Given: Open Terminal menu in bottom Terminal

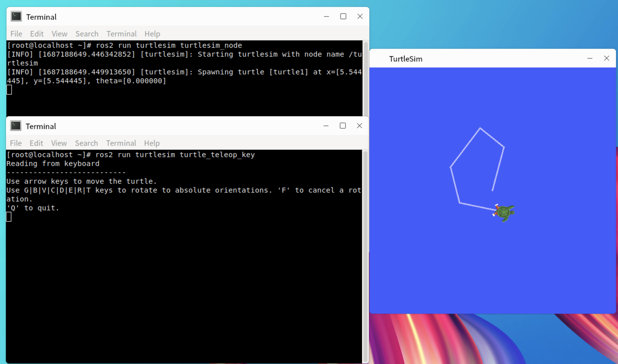Looking at the screenshot, I should tap(121, 143).
